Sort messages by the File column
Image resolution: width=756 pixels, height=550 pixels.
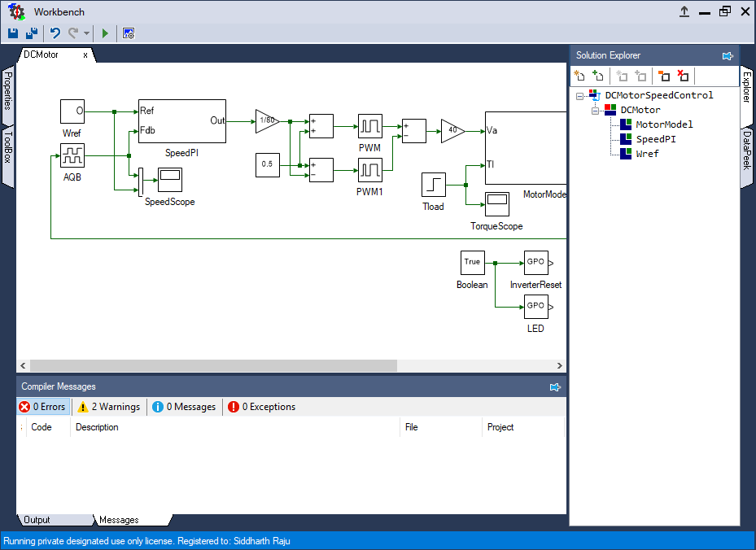coord(441,427)
